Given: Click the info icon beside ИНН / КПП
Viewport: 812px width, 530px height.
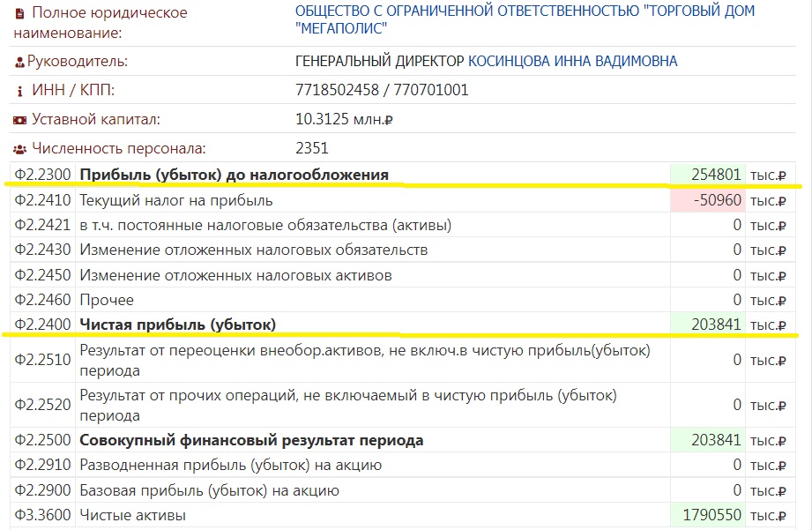Looking at the screenshot, I should tap(20, 91).
